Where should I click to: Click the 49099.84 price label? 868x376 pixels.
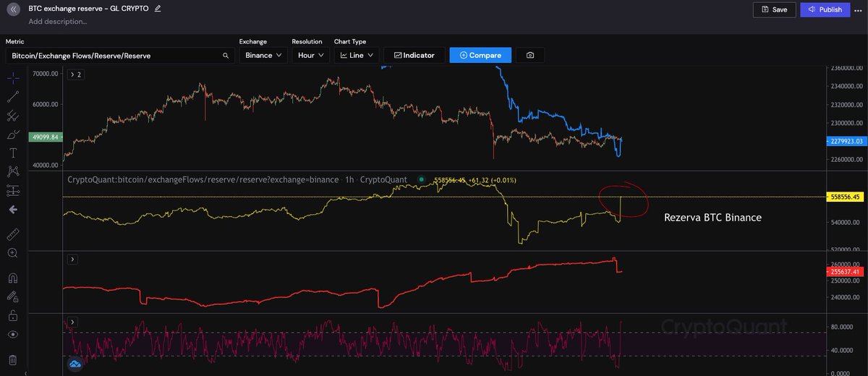(45, 136)
